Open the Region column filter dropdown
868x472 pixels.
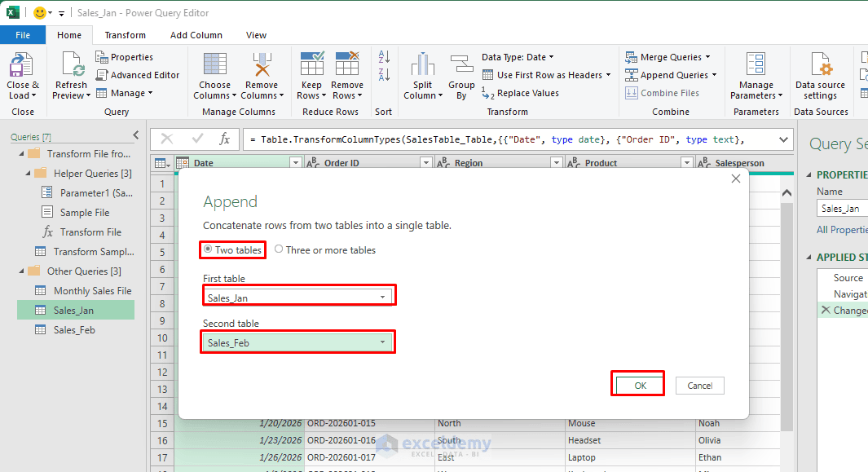click(557, 163)
